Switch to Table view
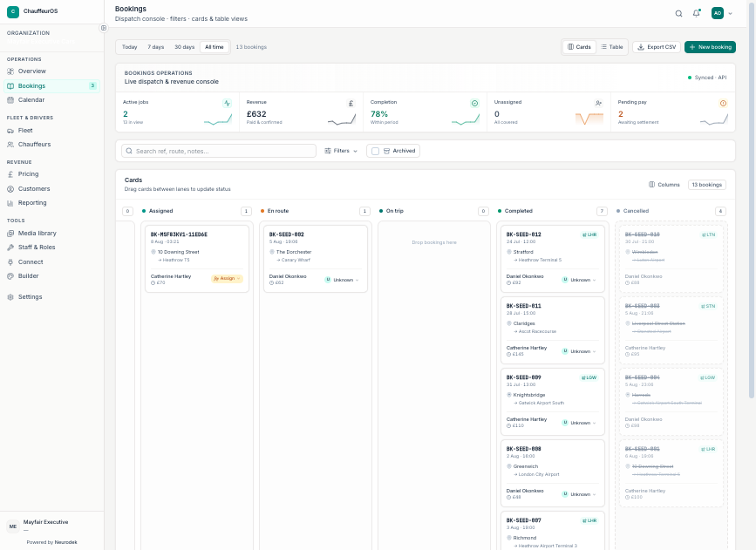756x550 pixels. 612,47
